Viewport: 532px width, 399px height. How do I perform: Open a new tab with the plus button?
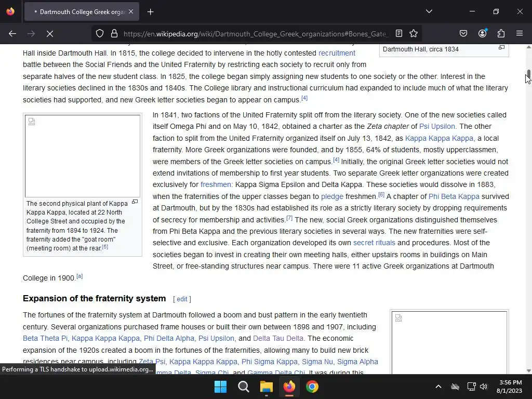click(151, 12)
